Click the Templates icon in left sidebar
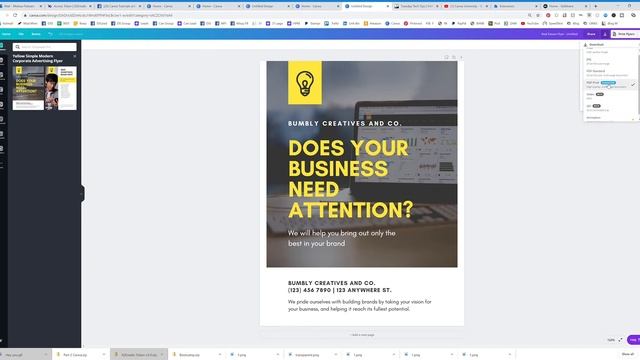This screenshot has width=640, height=360. pyautogui.click(x=2, y=45)
